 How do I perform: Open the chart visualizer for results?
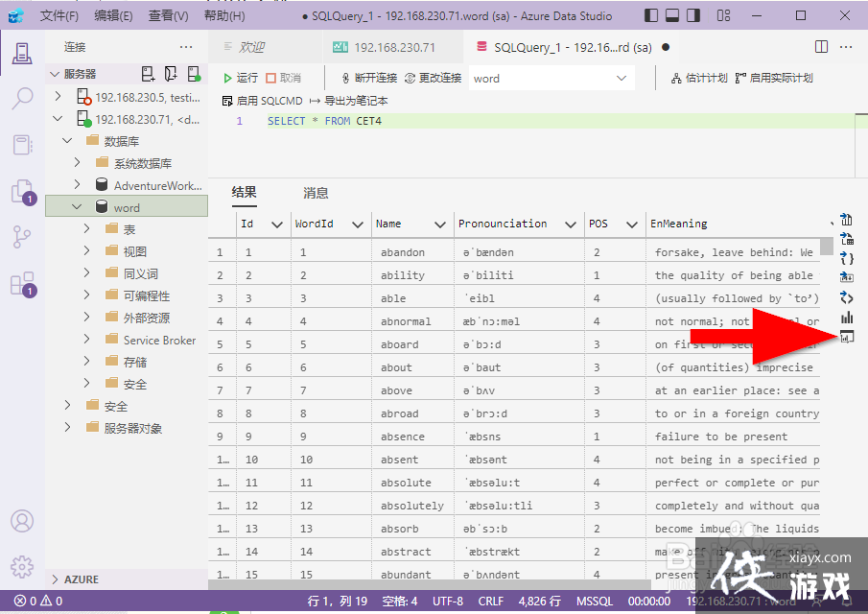(846, 317)
